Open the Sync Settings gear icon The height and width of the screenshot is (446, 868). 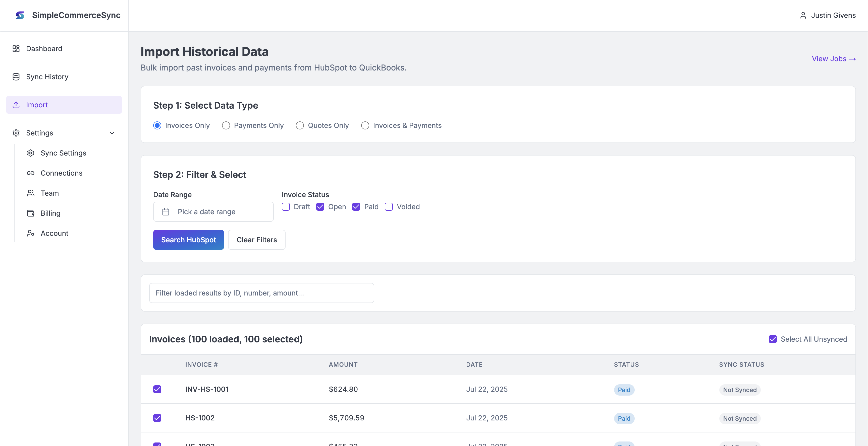click(30, 153)
